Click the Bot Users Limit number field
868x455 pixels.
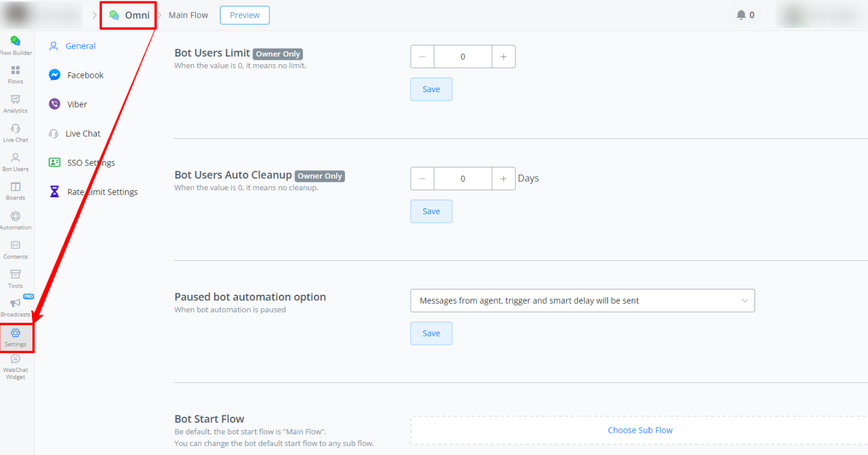tap(463, 57)
